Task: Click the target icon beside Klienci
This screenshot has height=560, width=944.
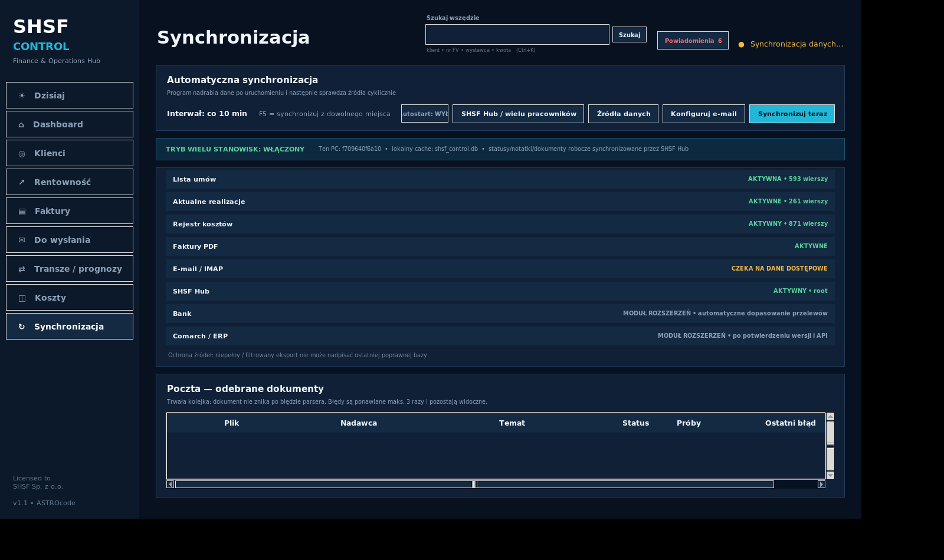Action: 22,153
